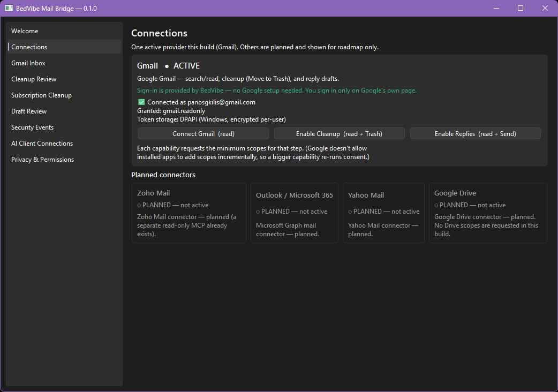Click Google Gmail description line

tap(238, 79)
